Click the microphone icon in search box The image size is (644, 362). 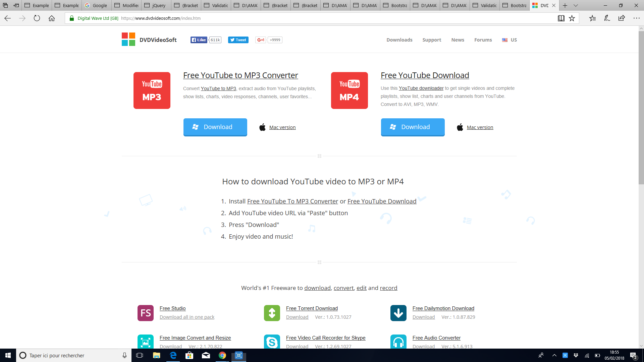[x=124, y=355]
